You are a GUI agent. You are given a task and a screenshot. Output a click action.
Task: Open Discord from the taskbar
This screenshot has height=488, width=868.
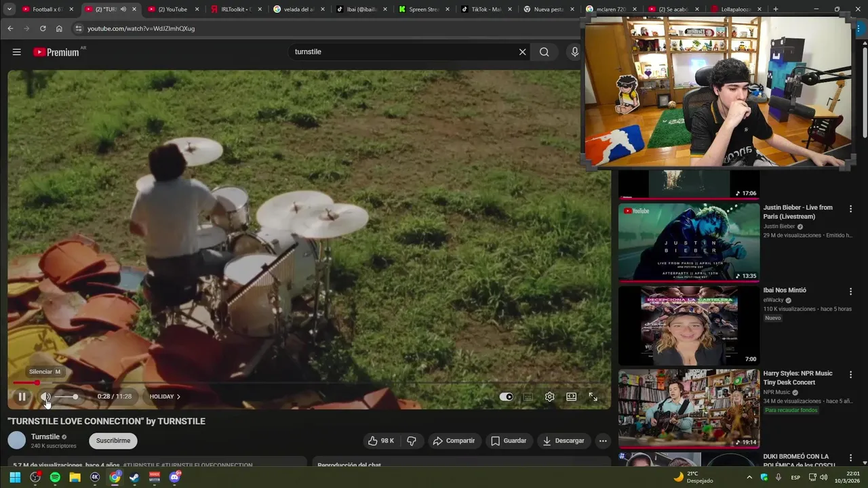click(x=174, y=477)
